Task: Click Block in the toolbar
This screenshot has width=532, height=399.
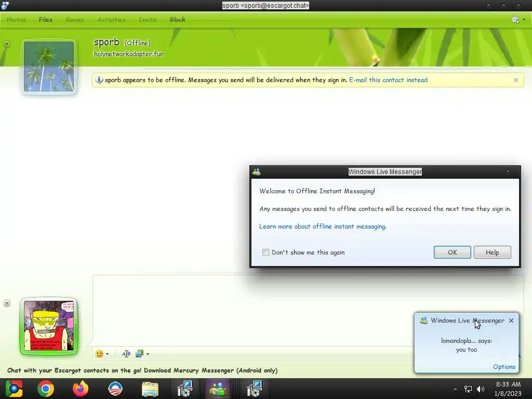Action: click(178, 20)
